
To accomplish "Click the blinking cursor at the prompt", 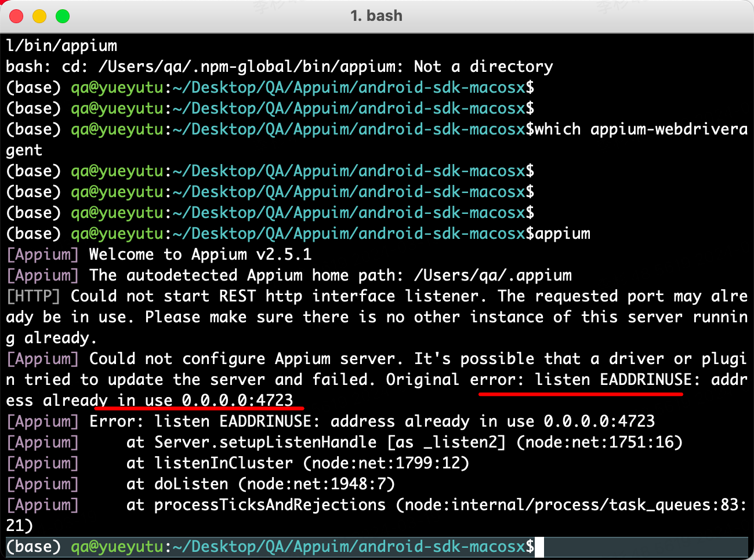I will click(541, 546).
